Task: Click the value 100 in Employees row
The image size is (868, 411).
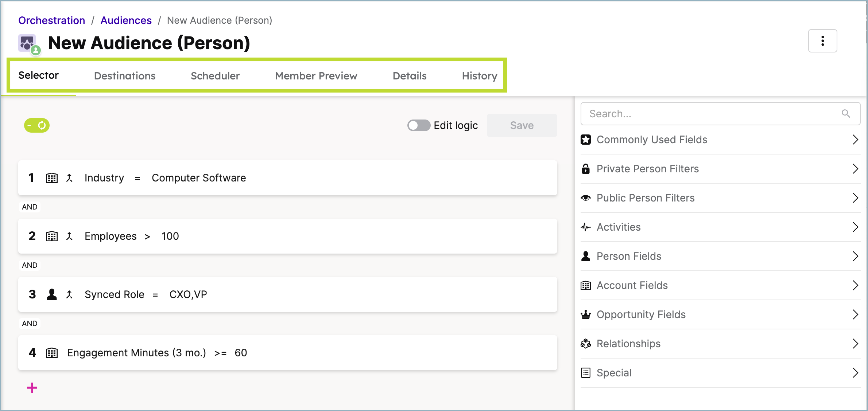Action: [x=170, y=236]
